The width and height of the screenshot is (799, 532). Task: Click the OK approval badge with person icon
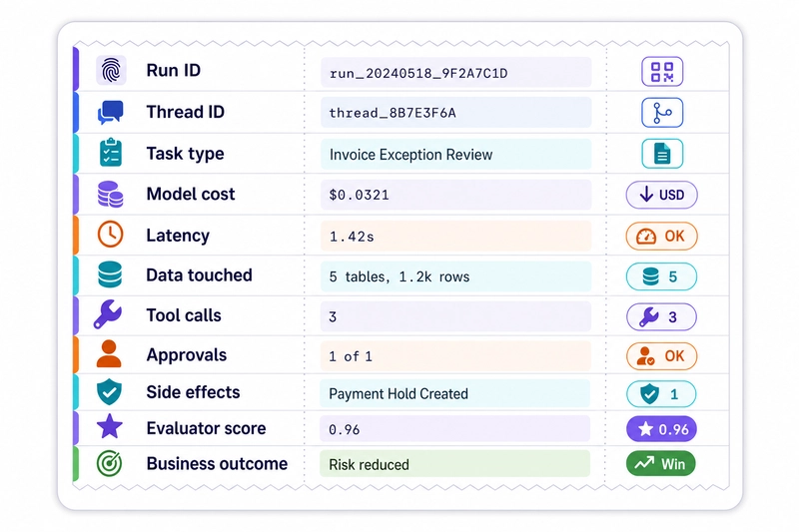(x=661, y=356)
